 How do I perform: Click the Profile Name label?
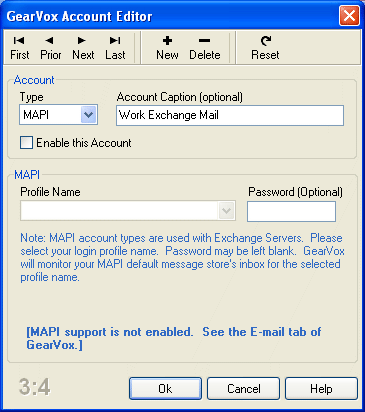pos(50,192)
